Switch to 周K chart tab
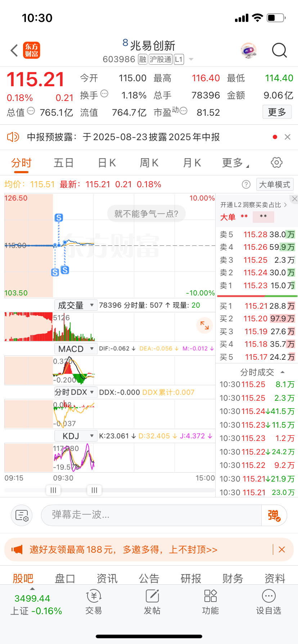 tap(149, 163)
